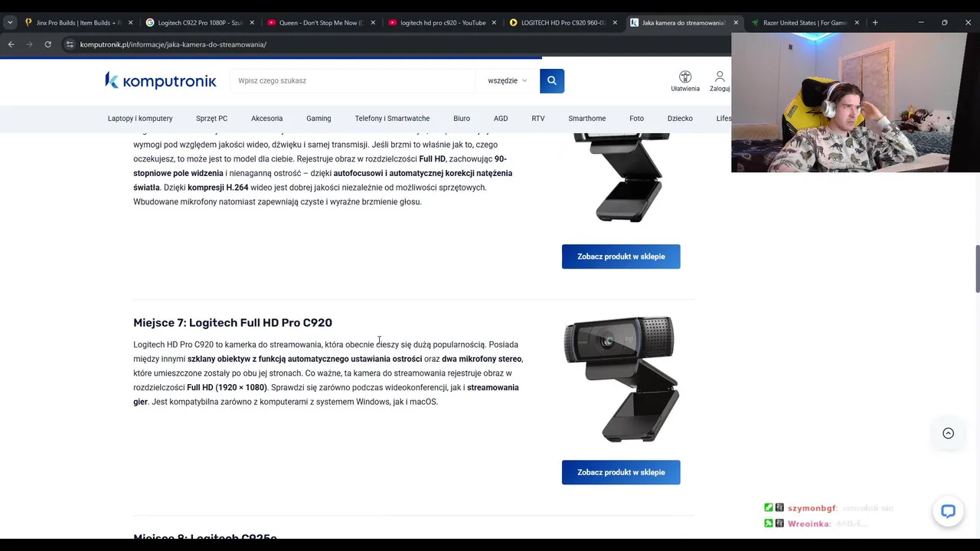Screen dimensions: 980x551
Task: Switch to the Razer United States tab
Action: [804, 23]
